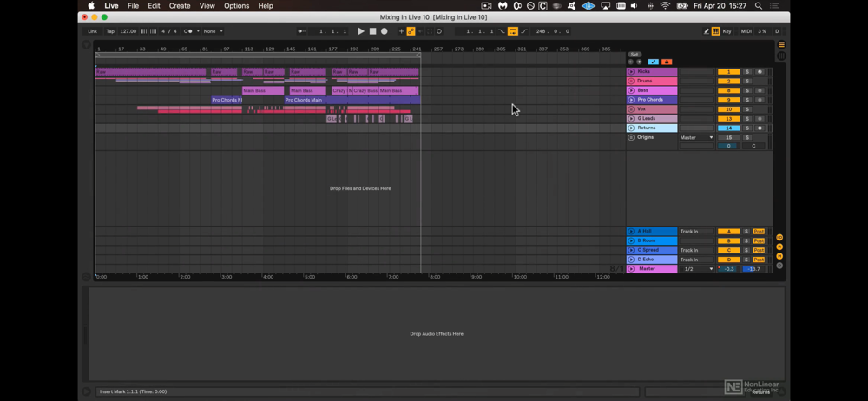
Task: Arm the Arrangement Record button
Action: 385,31
